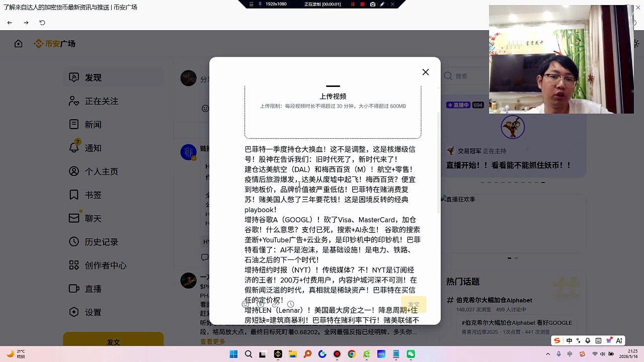The width and height of the screenshot is (644, 362).
Task: Open Binance app from taskbar
Action: (x=278, y=354)
